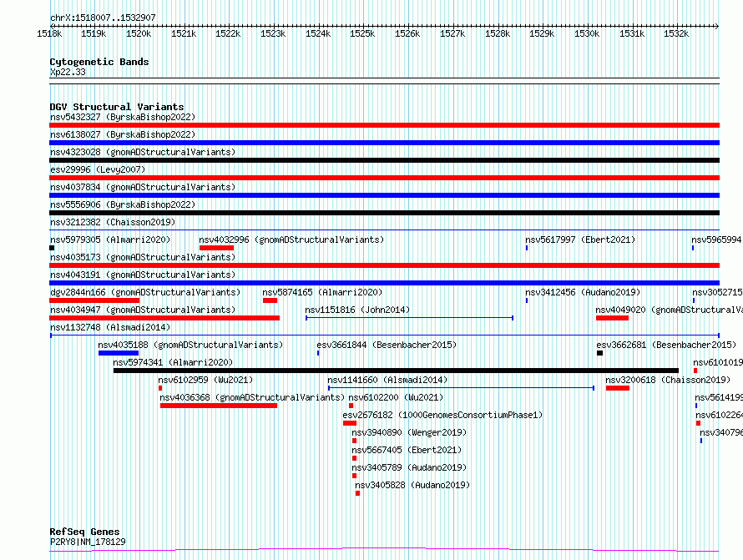Click the 1525k ruler tick label

click(x=362, y=33)
